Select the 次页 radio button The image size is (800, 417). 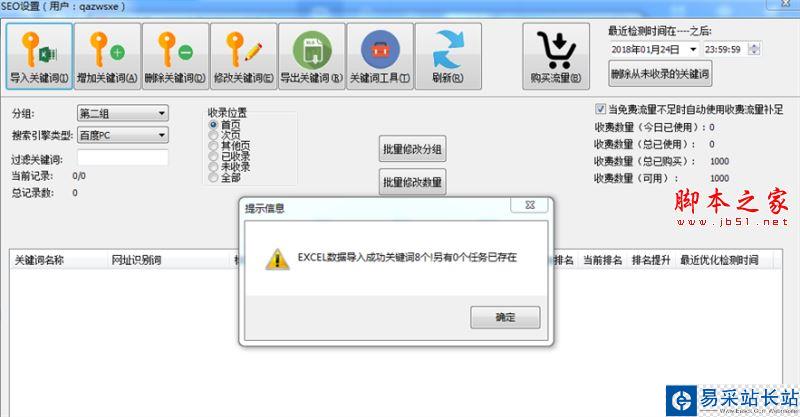(213, 135)
